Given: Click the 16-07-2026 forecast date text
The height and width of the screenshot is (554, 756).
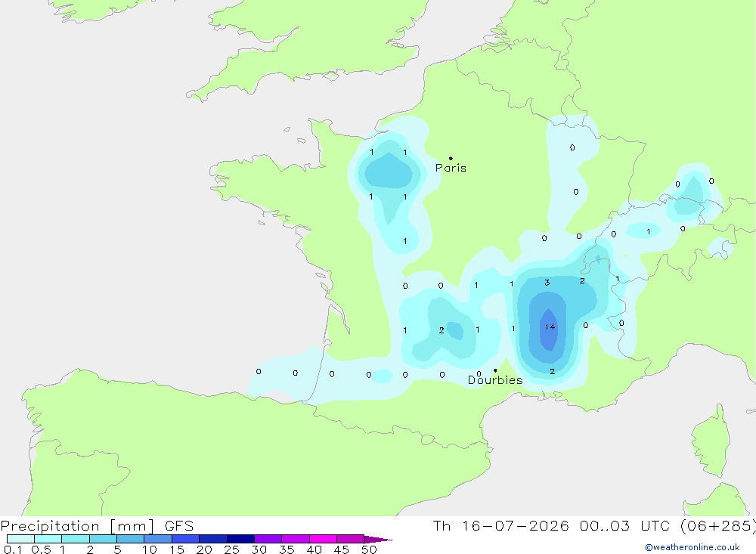Looking at the screenshot, I should click(x=516, y=526).
